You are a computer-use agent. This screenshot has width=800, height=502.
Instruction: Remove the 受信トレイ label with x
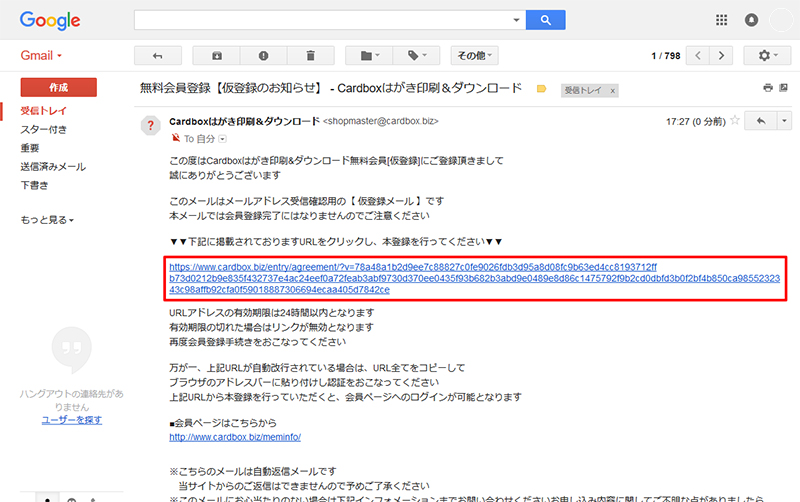click(x=613, y=91)
